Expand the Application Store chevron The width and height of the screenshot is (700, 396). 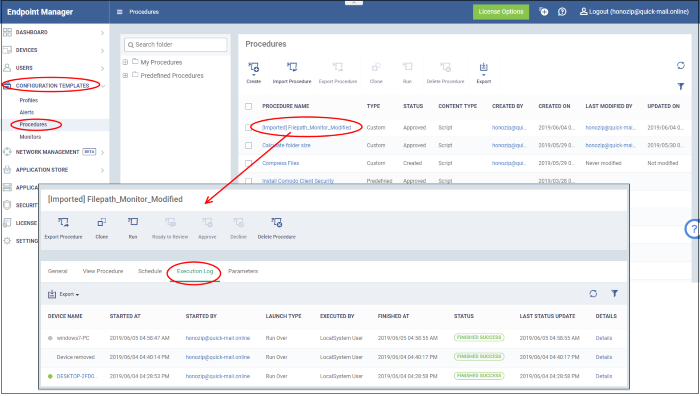102,170
